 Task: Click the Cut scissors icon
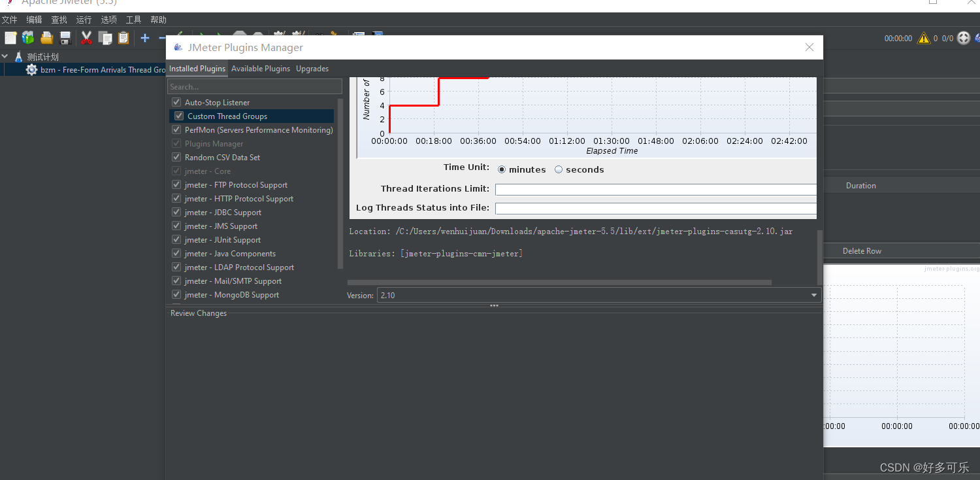[x=86, y=38]
